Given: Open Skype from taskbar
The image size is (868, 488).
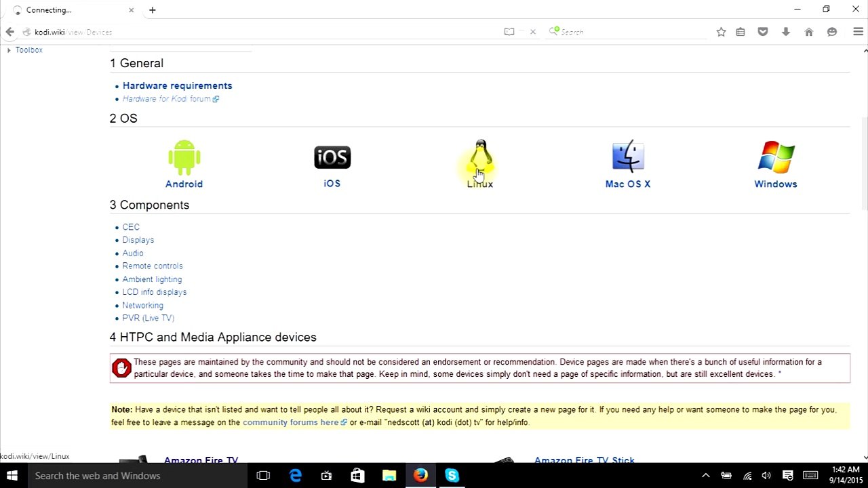Looking at the screenshot, I should pos(452,476).
